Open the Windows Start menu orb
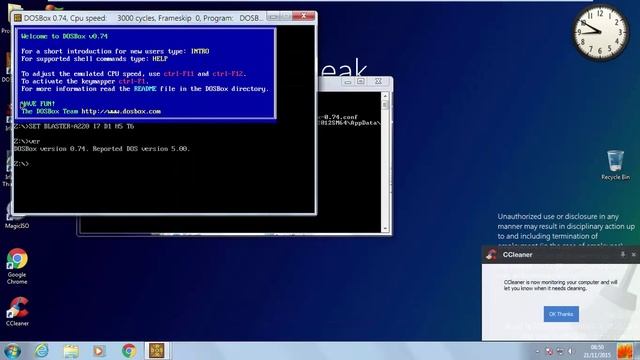The width and height of the screenshot is (640, 360). 12,351
